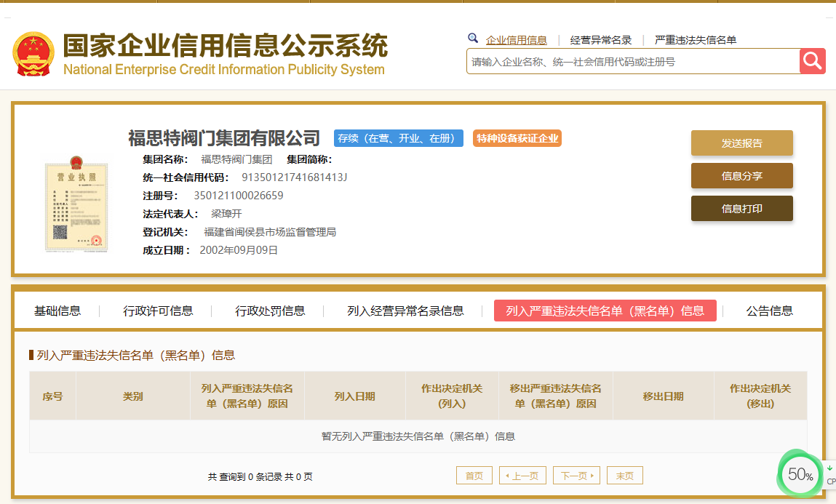The image size is (836, 504).
Task: Open the business license thumbnail image
Action: (x=76, y=204)
